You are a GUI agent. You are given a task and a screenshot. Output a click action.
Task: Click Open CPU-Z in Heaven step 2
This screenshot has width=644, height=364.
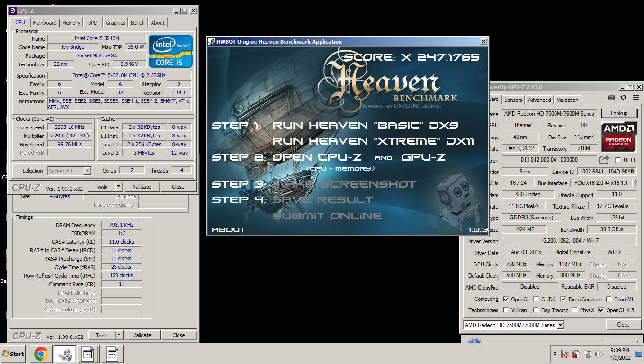click(x=317, y=157)
